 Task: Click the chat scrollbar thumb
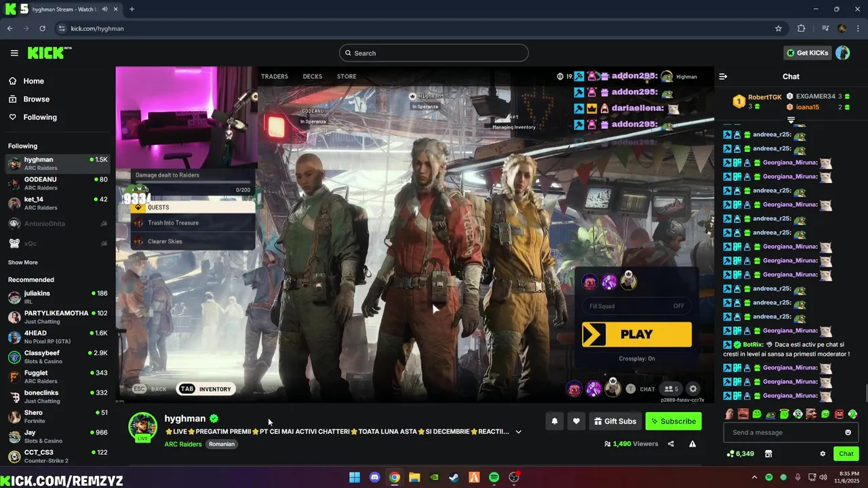click(865, 393)
